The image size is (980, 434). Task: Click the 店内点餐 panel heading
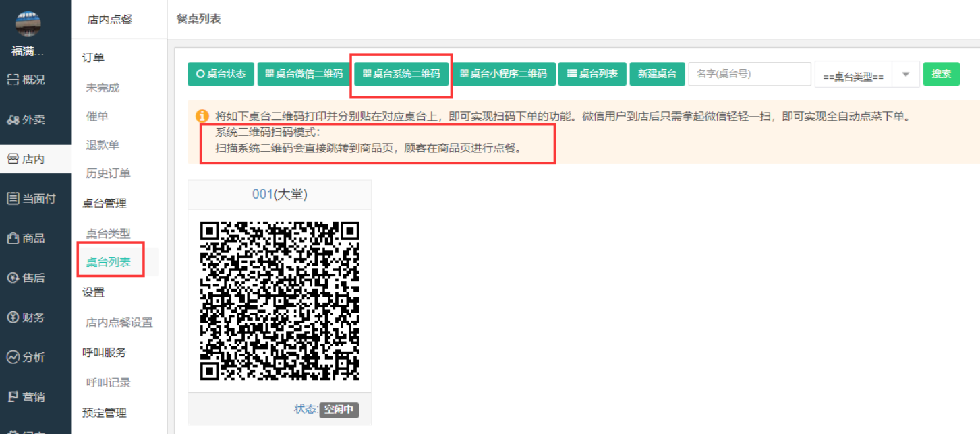(110, 20)
